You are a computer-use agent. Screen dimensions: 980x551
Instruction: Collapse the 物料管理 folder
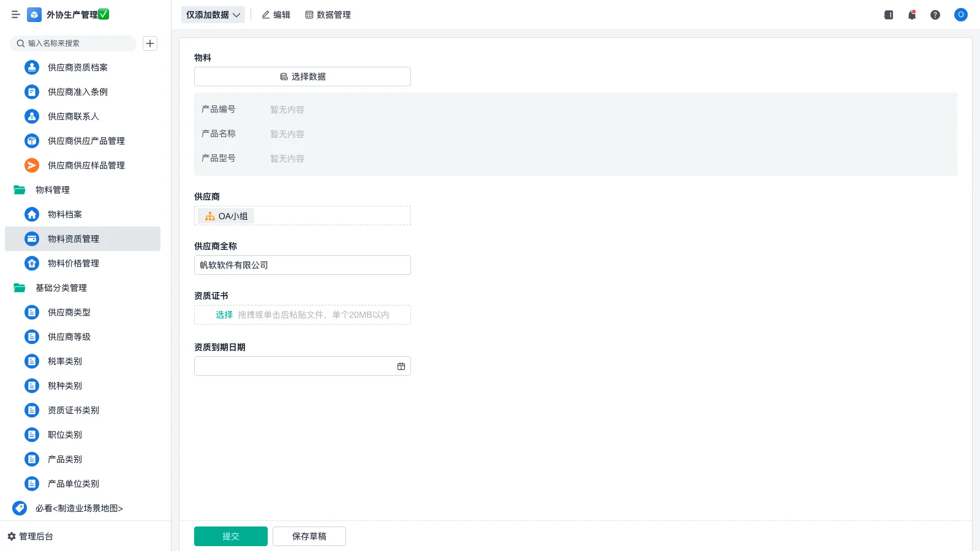pos(20,190)
